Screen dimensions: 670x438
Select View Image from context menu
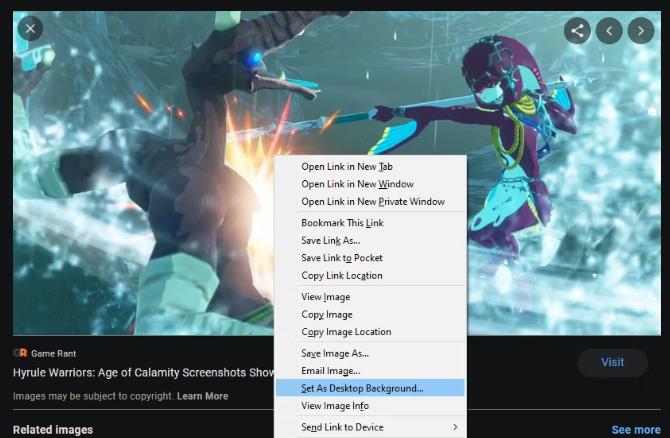pos(370,297)
